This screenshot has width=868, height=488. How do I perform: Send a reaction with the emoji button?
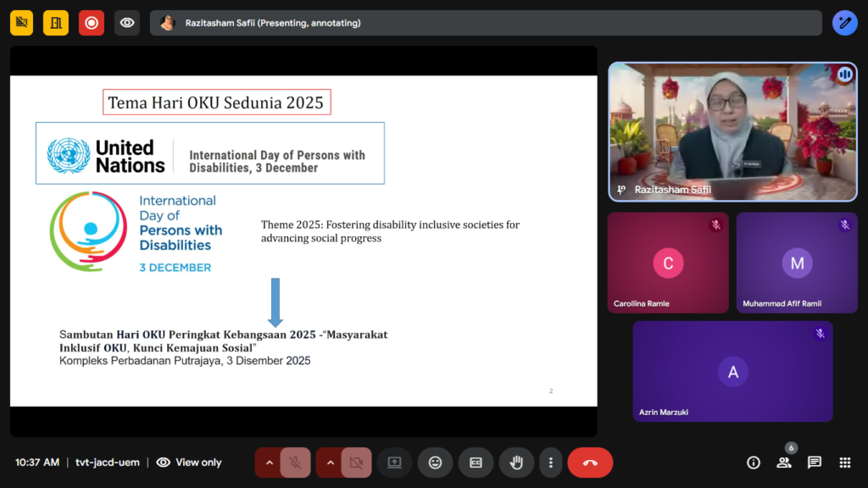[x=435, y=463]
